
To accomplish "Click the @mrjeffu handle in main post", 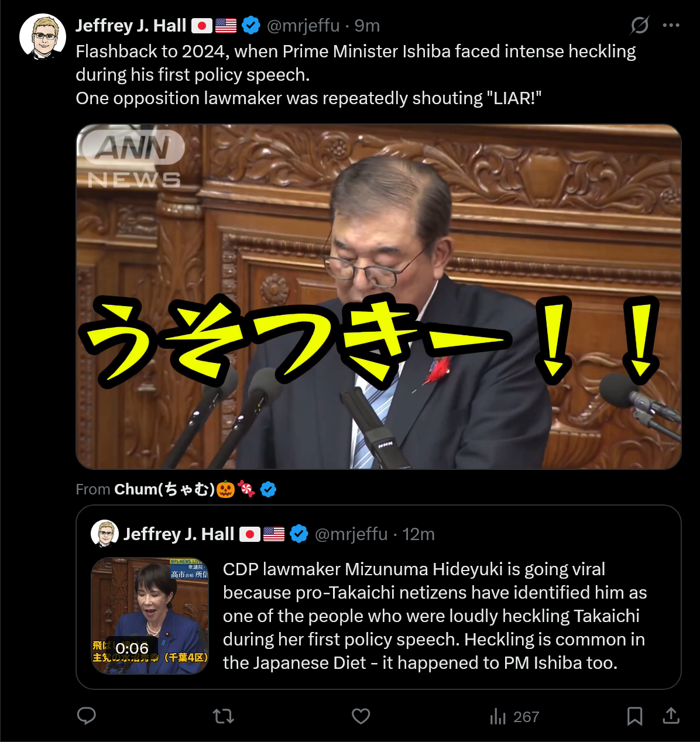I will 303,25.
